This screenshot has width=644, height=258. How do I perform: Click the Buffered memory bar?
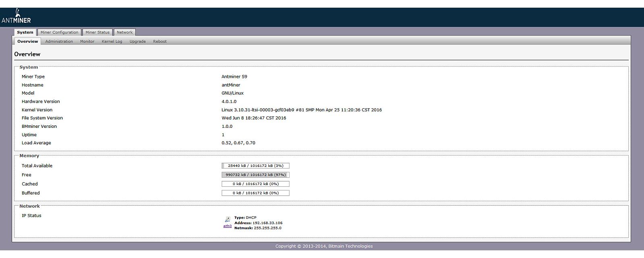tap(256, 193)
